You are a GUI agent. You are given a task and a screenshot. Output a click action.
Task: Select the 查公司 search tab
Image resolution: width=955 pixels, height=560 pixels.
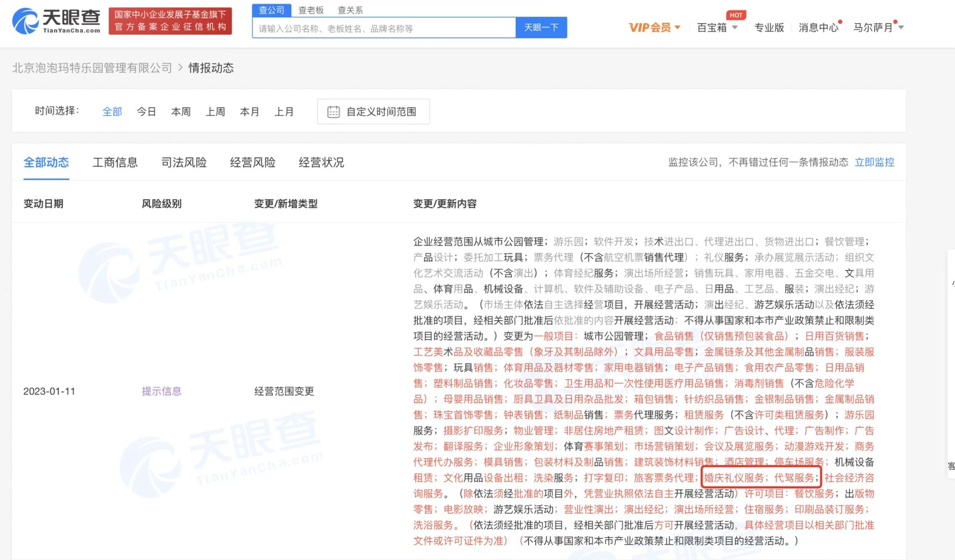tap(272, 10)
